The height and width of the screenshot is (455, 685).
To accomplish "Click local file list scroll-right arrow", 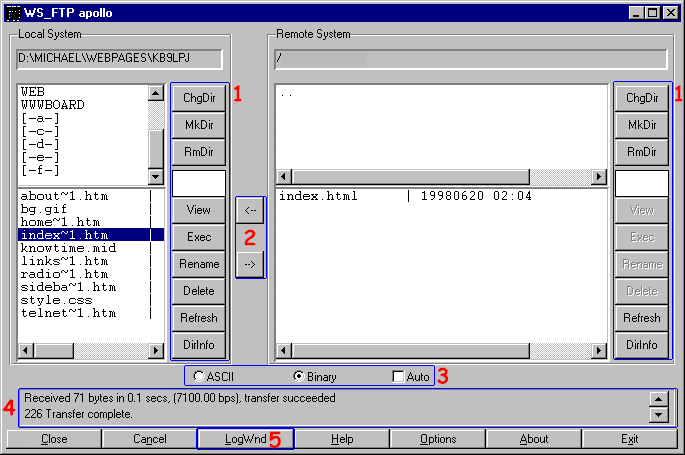I will pyautogui.click(x=156, y=350).
